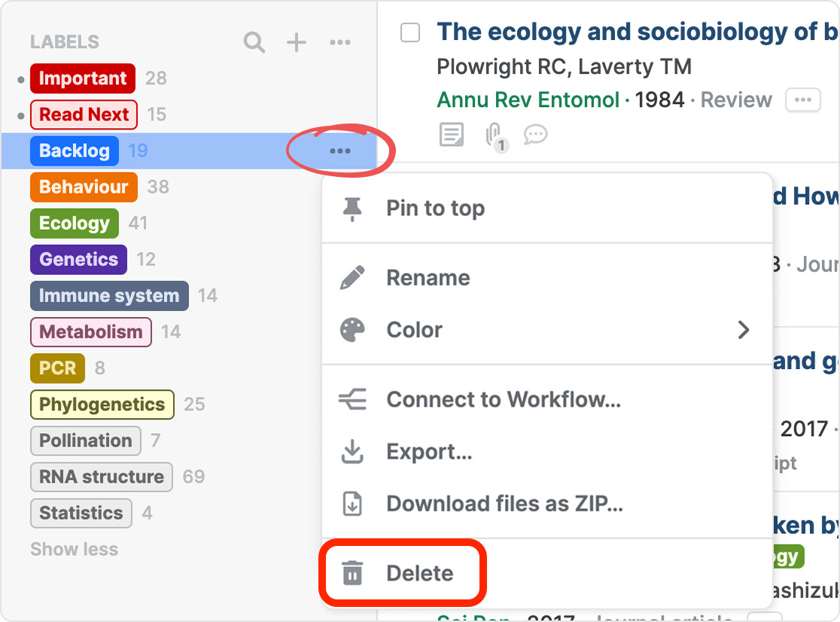Screen dimensions: 840x622
Task: Open attachments paperclip icon on first article
Action: point(495,136)
